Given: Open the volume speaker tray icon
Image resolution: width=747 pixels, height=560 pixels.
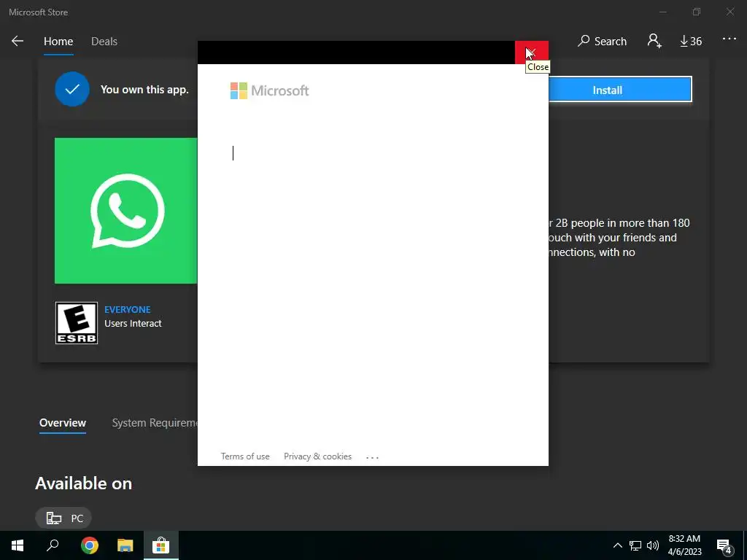Looking at the screenshot, I should [x=653, y=545].
